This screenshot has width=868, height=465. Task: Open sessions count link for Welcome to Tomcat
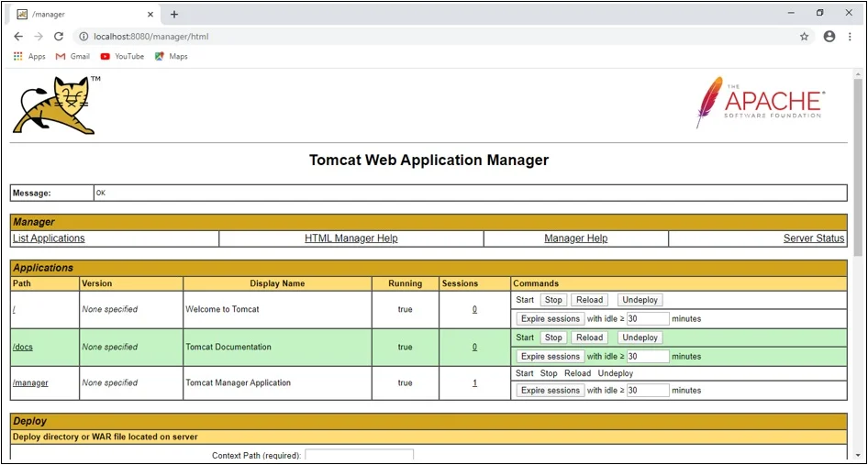tap(474, 309)
